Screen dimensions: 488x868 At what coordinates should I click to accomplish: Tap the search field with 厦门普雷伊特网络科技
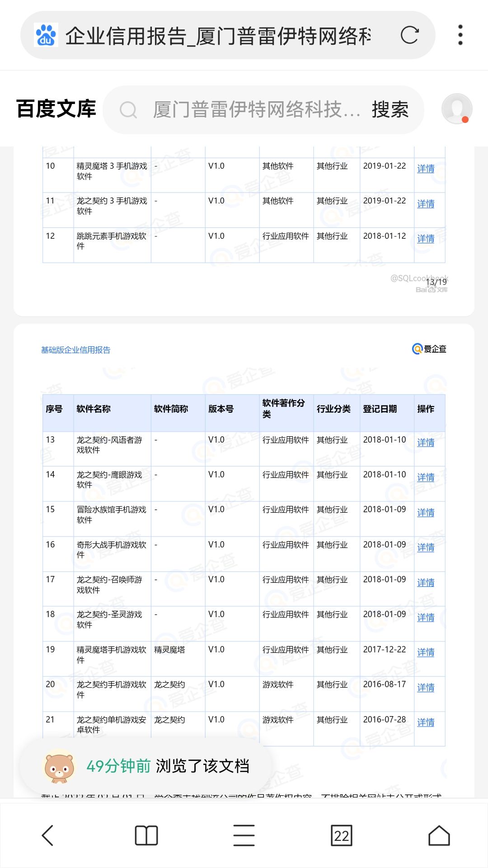pyautogui.click(x=257, y=110)
